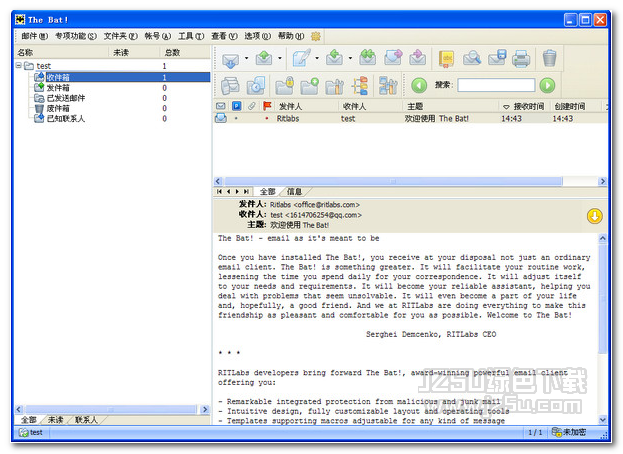This screenshot has width=623, height=454.
Task: Open the 选项 menu
Action: (x=257, y=36)
